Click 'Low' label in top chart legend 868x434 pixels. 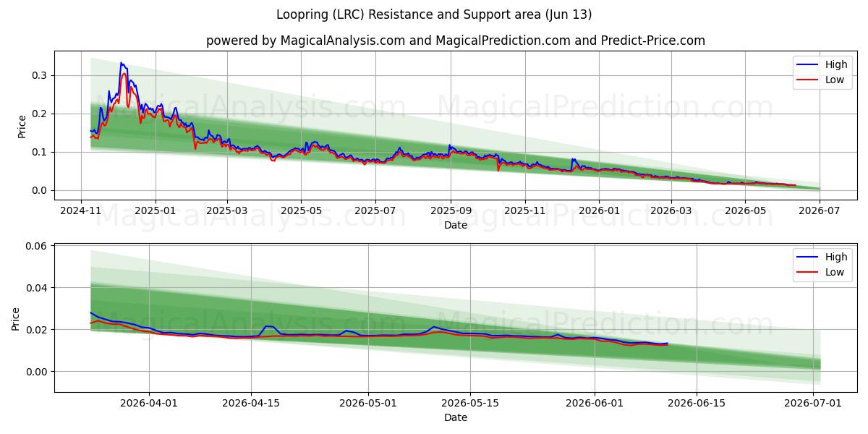(x=835, y=80)
